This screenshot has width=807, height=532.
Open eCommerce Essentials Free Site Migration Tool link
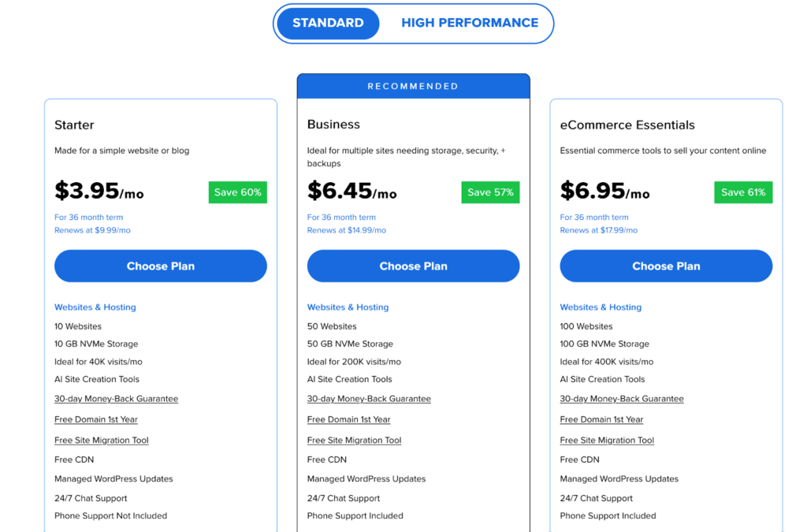click(x=608, y=441)
